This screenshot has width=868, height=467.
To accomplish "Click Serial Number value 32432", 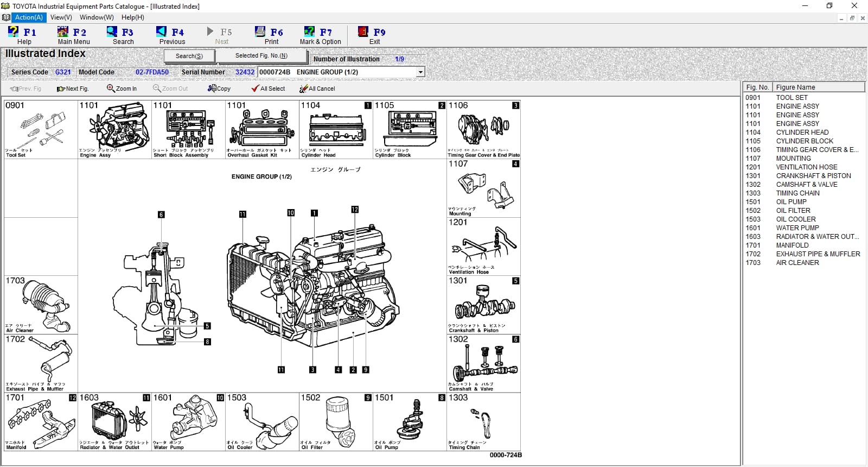I will (x=245, y=72).
